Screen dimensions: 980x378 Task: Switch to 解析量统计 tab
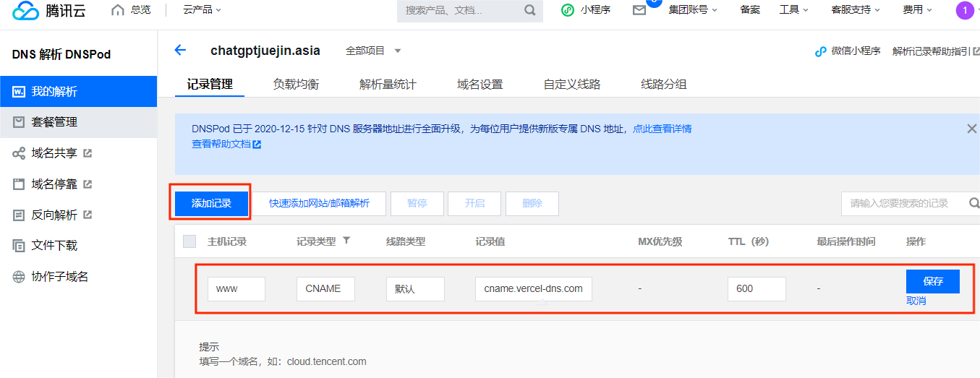[x=388, y=84]
